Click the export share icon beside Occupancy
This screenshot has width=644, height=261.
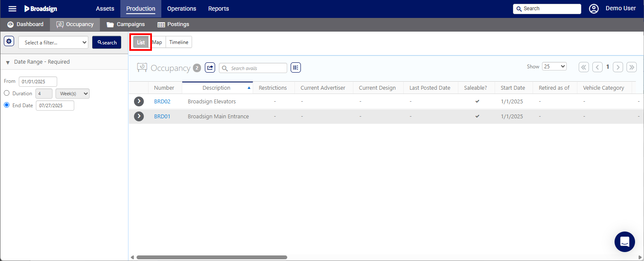click(210, 67)
